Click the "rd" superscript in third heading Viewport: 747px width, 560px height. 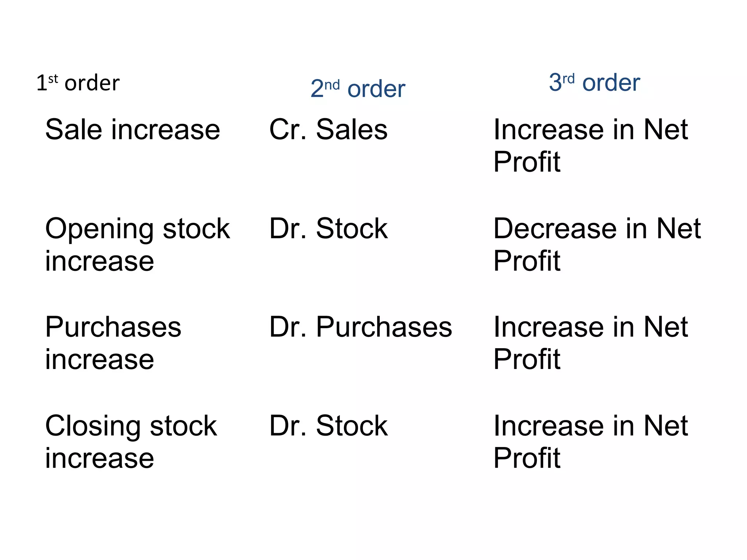coord(568,78)
